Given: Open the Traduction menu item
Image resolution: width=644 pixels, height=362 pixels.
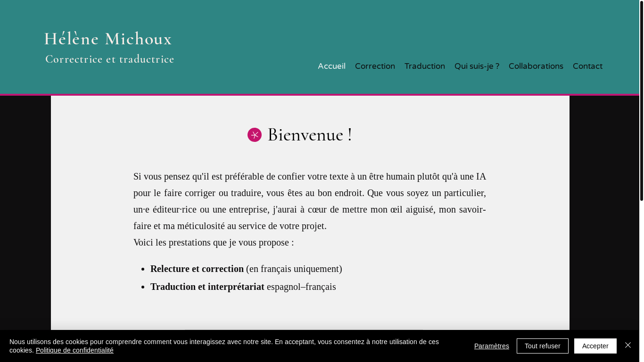Looking at the screenshot, I should (425, 66).
